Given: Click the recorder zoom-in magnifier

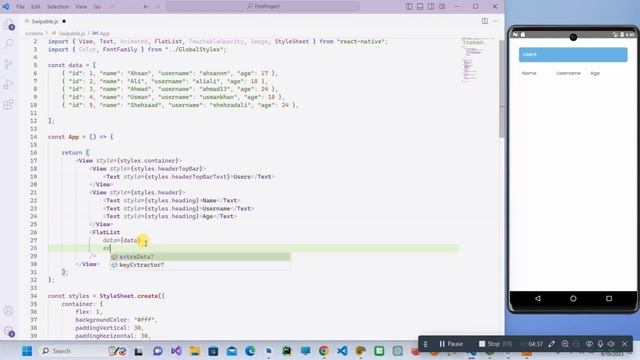Looking at the screenshot, I should (x=565, y=344).
